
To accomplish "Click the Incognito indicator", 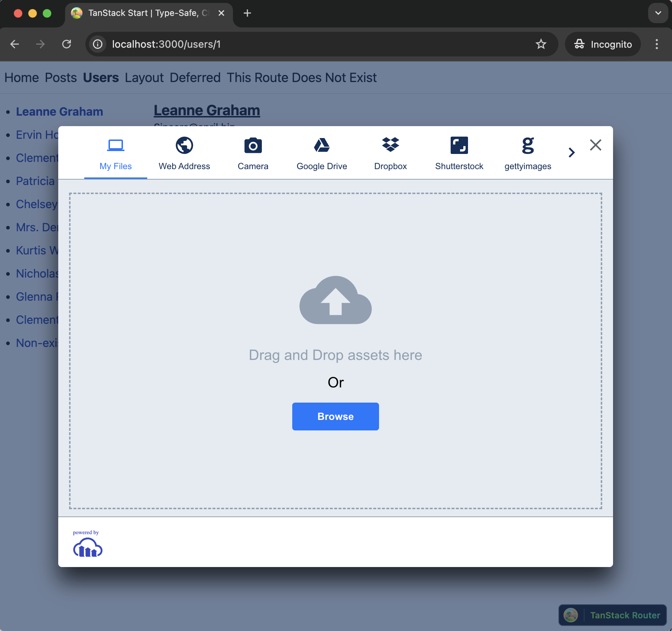I will 603,44.
